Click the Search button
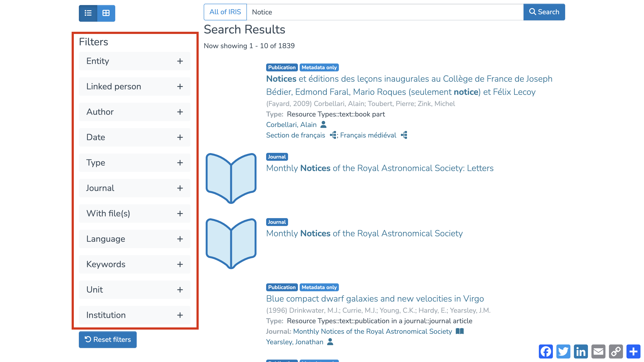644x362 pixels. click(544, 12)
